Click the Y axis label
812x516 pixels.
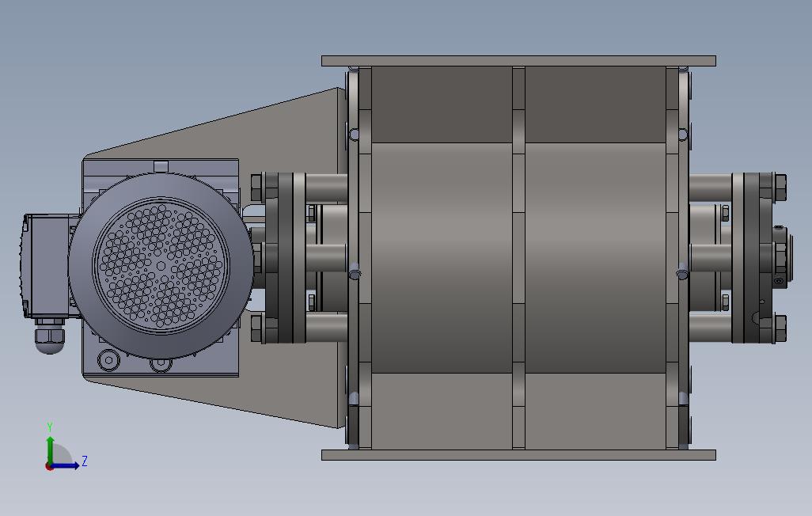point(50,427)
